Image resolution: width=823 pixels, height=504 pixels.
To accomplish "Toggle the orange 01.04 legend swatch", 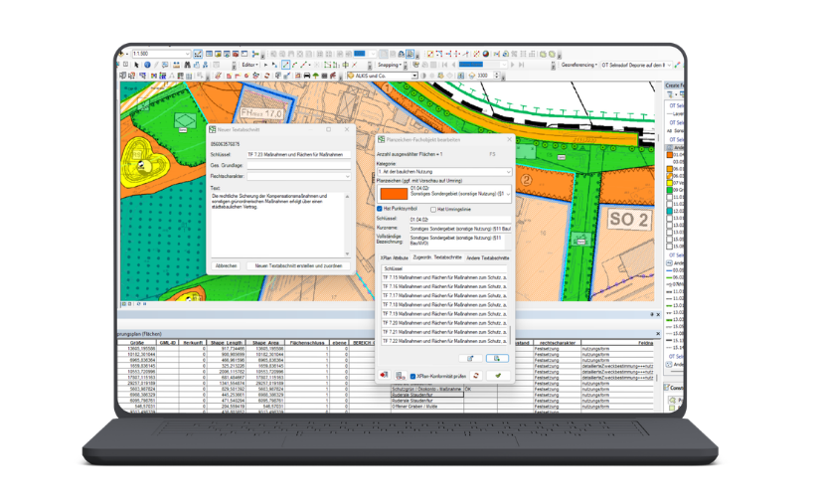I will [669, 154].
